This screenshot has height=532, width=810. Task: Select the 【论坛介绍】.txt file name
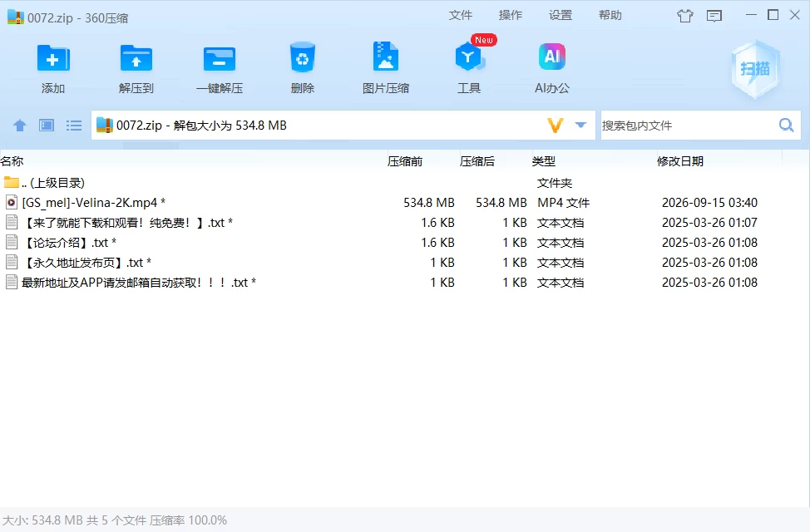[x=69, y=243]
